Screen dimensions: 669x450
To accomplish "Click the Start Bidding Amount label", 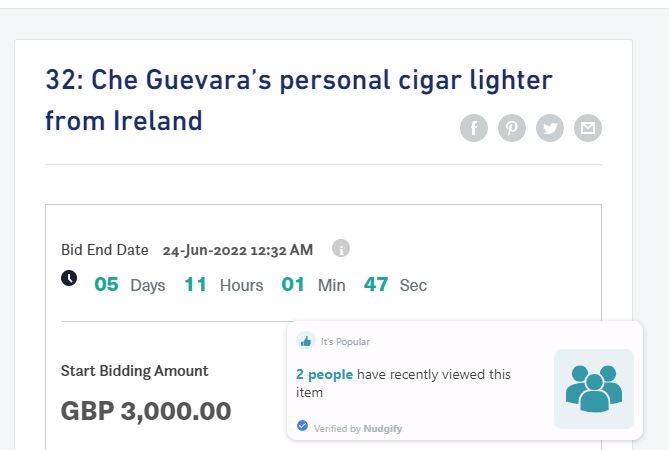I will [x=134, y=371].
